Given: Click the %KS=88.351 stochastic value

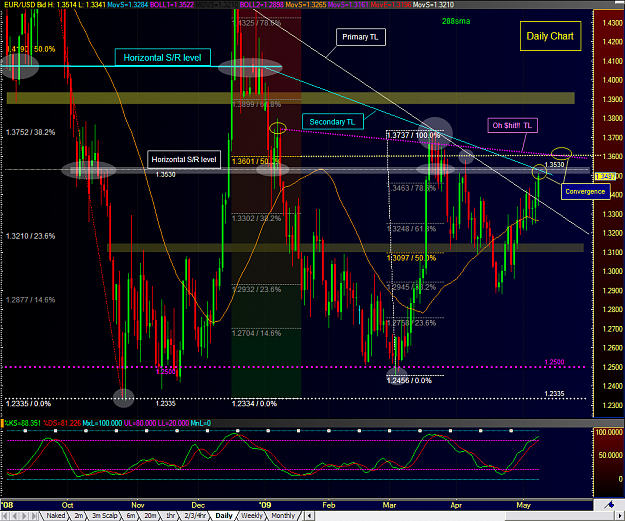Looking at the screenshot, I should (x=22, y=423).
